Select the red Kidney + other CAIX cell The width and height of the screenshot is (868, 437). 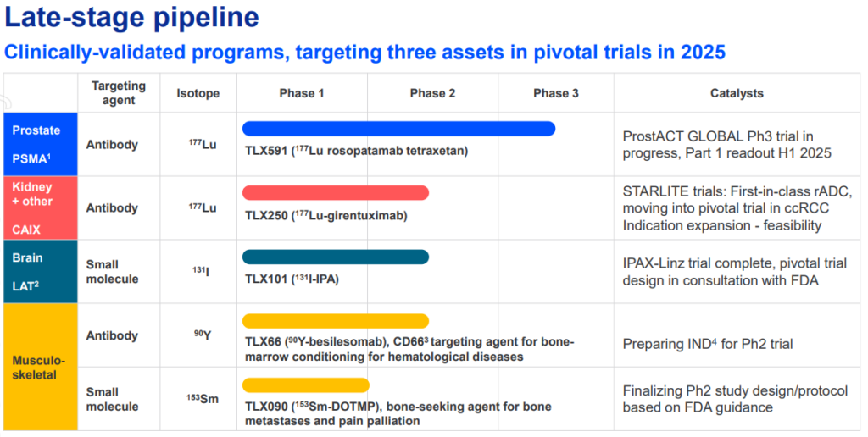[x=41, y=208]
